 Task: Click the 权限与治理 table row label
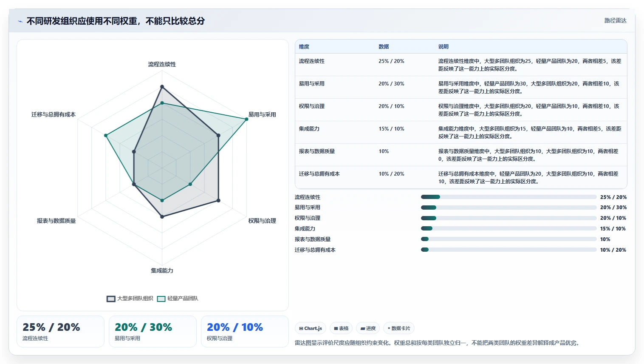pyautogui.click(x=312, y=106)
